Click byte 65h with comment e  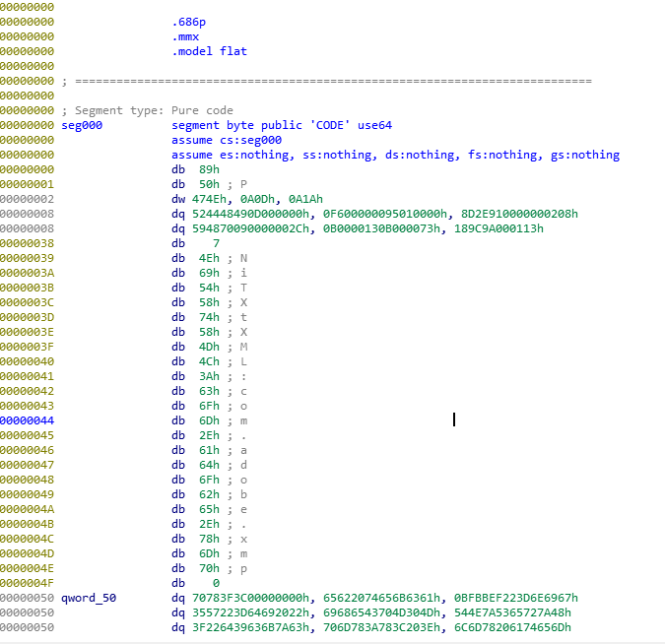pos(209,510)
